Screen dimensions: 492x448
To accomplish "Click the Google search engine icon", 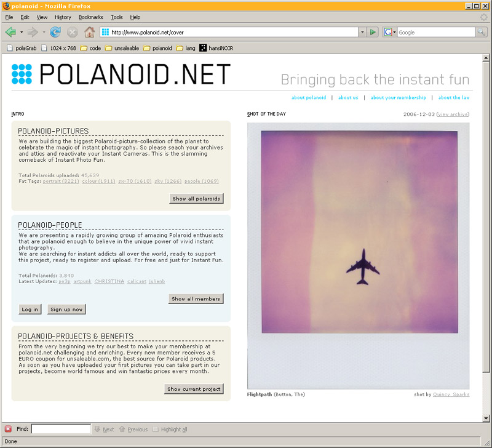I will 388,32.
